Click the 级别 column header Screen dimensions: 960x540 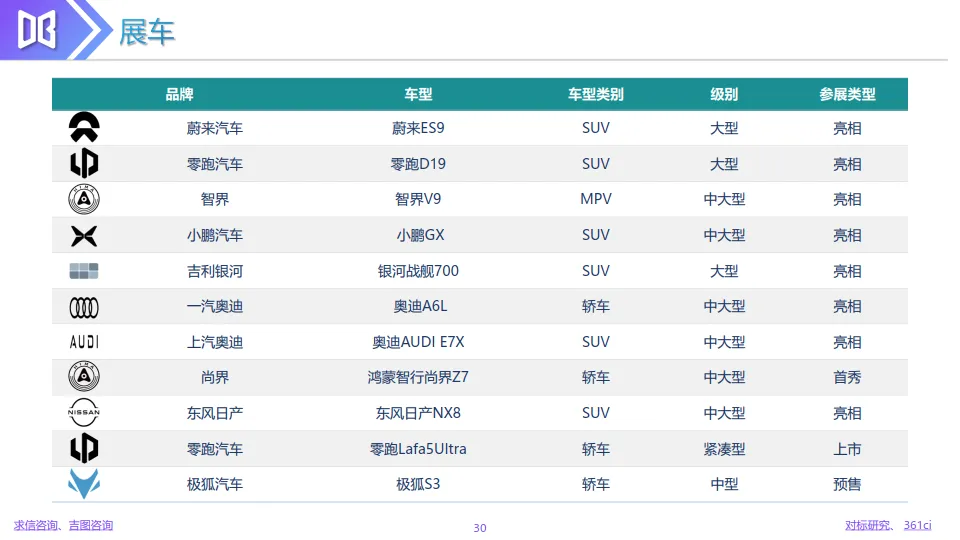tap(724, 94)
